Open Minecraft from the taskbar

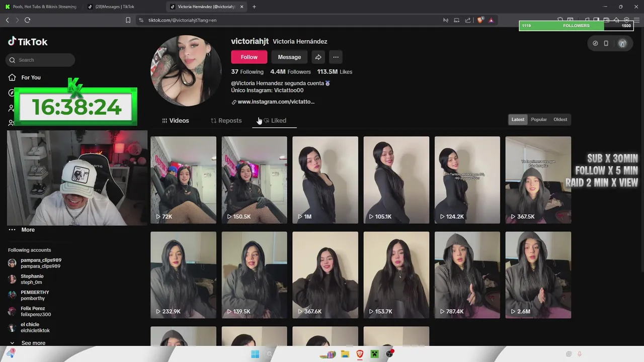374,354
